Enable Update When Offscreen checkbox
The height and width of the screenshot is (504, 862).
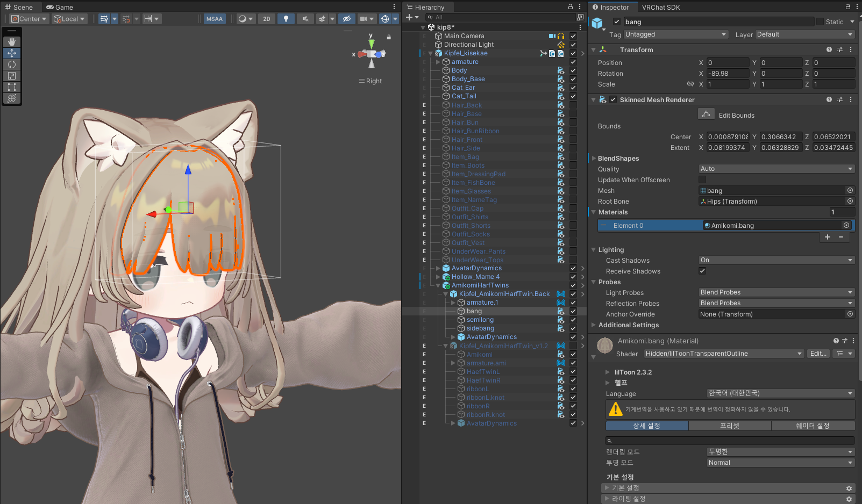(x=702, y=179)
